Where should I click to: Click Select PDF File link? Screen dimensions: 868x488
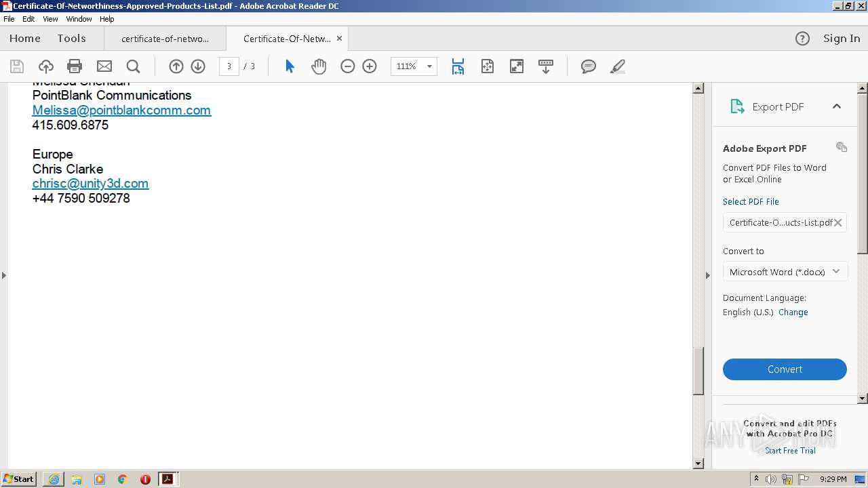[x=751, y=201]
